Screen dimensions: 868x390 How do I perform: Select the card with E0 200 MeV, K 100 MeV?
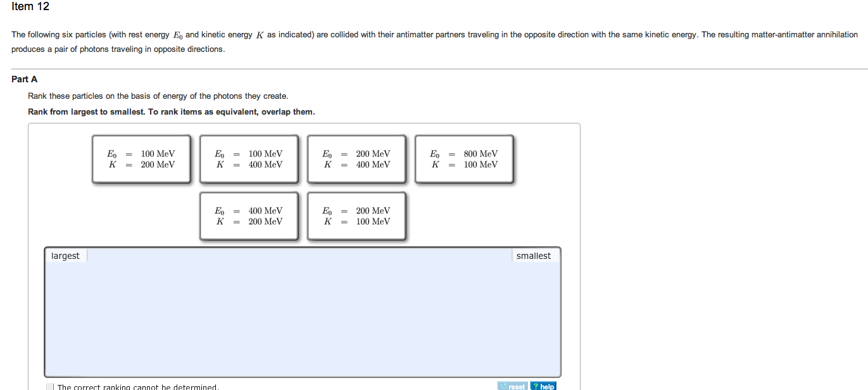(x=356, y=216)
